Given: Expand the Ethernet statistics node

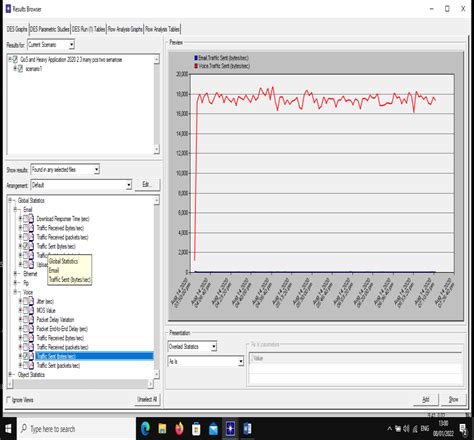Looking at the screenshot, I should (15, 273).
